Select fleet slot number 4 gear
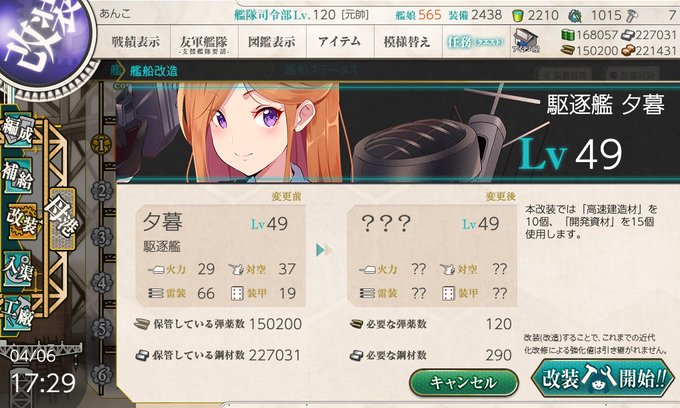The width and height of the screenshot is (680, 408). (x=102, y=283)
